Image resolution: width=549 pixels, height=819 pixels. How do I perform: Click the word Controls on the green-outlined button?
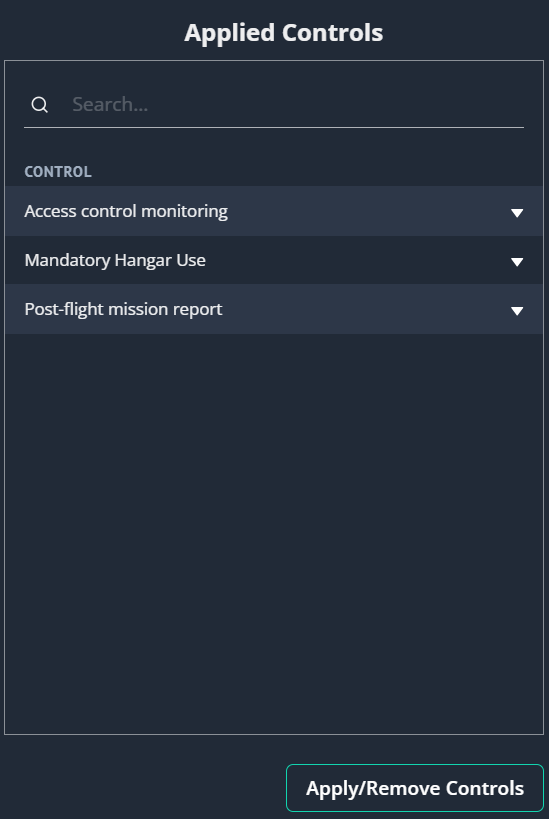click(x=485, y=788)
